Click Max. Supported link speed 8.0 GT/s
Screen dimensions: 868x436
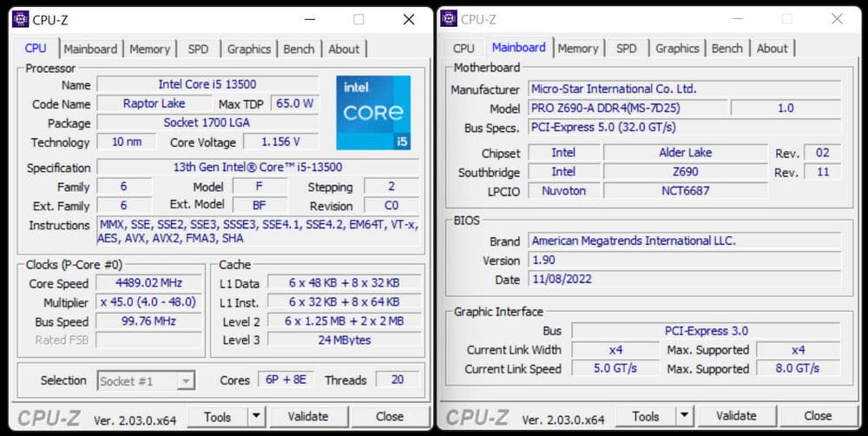(x=798, y=368)
